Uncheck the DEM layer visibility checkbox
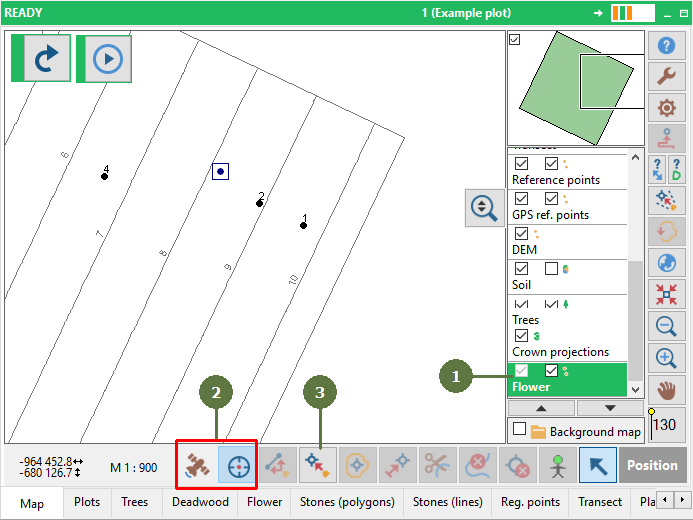This screenshot has height=520, width=693. (x=522, y=233)
